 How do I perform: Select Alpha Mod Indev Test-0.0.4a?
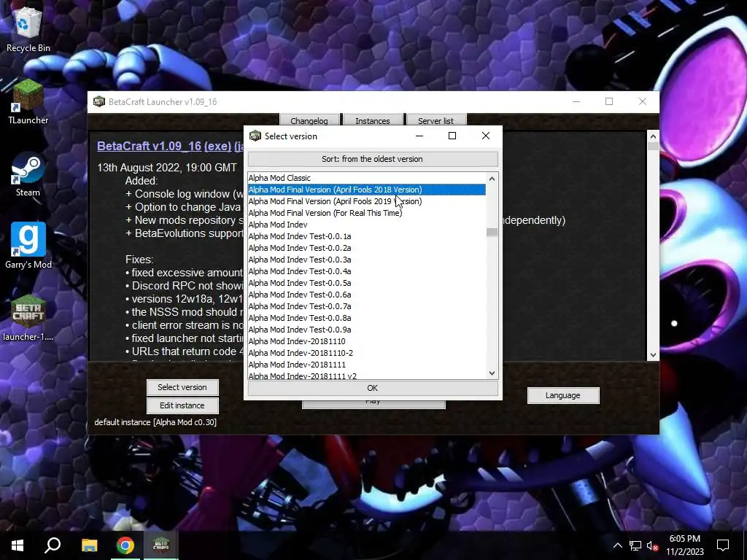(x=367, y=271)
